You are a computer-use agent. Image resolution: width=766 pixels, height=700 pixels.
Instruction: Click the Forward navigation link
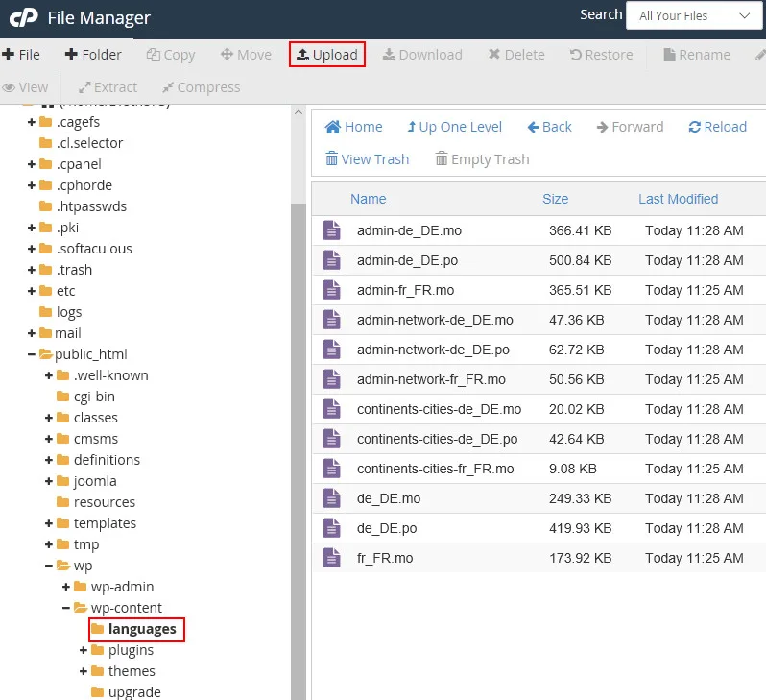[x=630, y=127]
